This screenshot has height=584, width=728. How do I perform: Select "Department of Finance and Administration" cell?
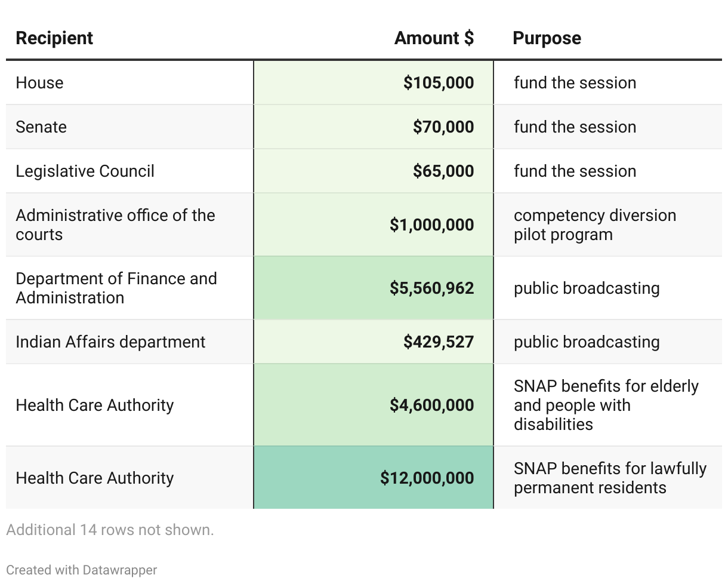[116, 288]
